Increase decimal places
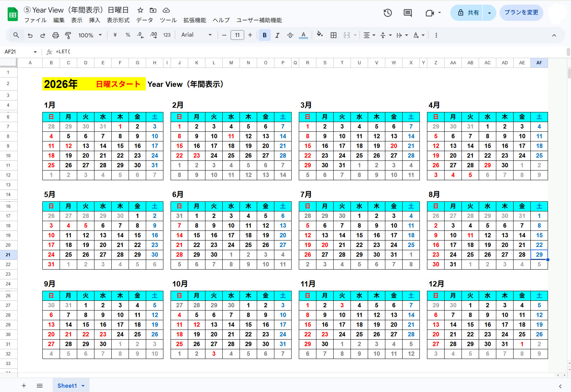571x392 pixels. point(153,35)
